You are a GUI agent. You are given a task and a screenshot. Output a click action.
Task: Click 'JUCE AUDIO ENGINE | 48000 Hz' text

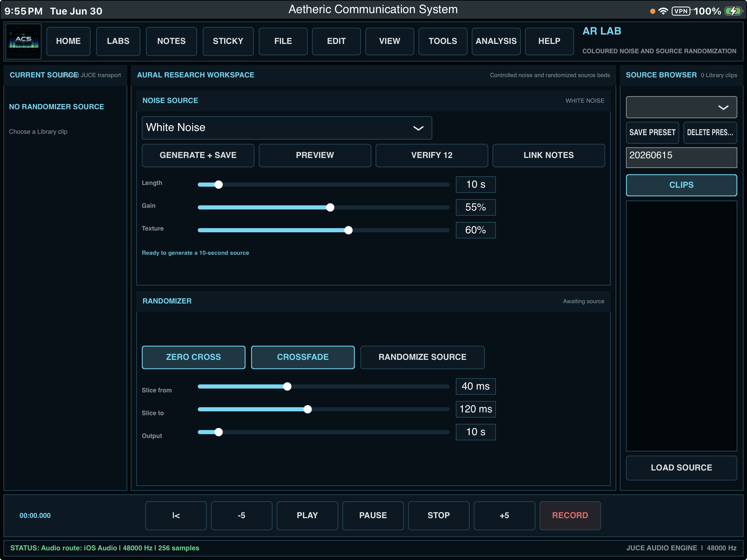point(681,548)
